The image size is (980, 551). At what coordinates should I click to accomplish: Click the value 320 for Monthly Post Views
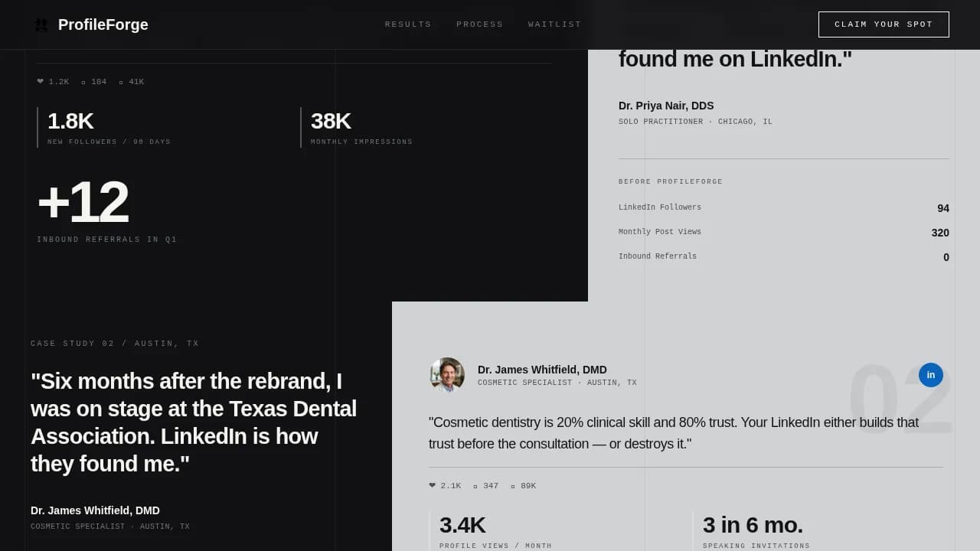pyautogui.click(x=940, y=233)
